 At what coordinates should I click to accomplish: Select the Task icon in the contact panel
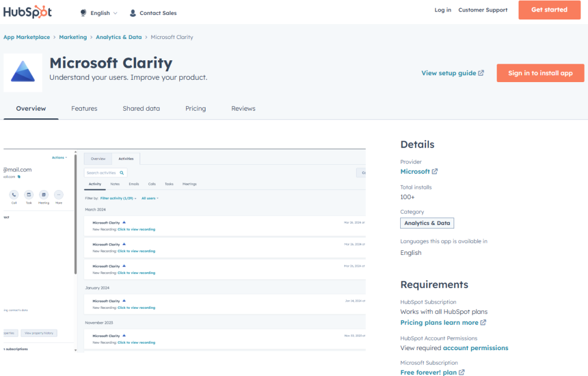(x=29, y=195)
